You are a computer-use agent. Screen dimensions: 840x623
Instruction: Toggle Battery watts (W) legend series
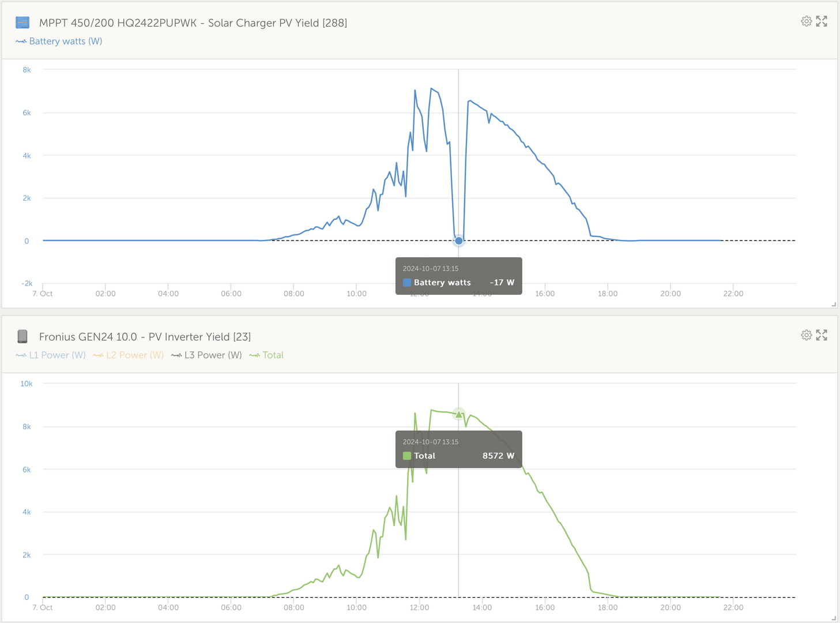59,42
